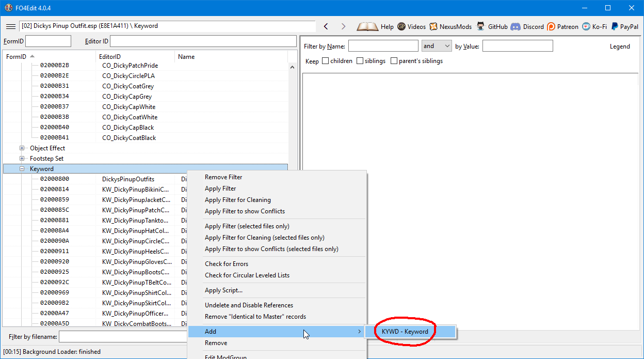Viewport: 644px width, 359px height.
Task: Check the parent's siblings checkbox
Action: point(394,61)
